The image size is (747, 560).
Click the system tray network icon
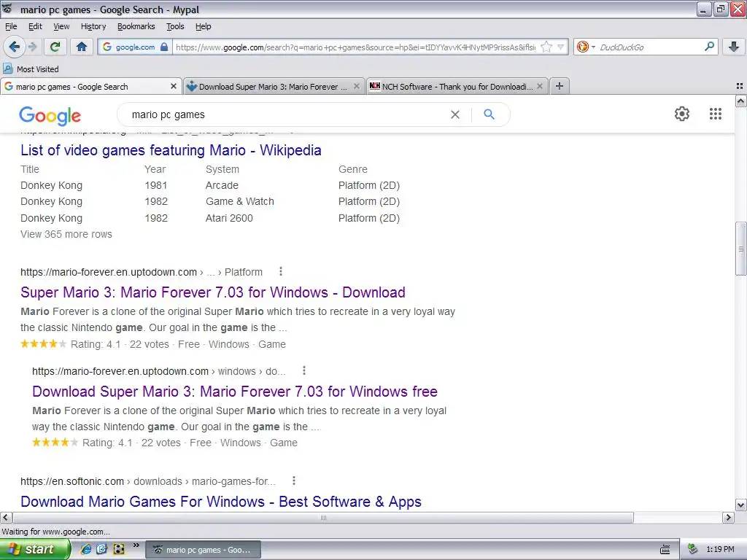point(692,550)
